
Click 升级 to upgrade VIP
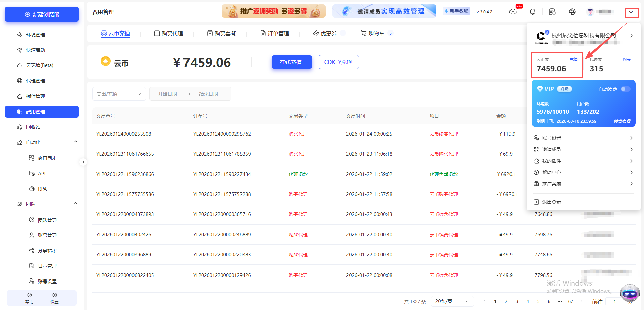point(564,89)
